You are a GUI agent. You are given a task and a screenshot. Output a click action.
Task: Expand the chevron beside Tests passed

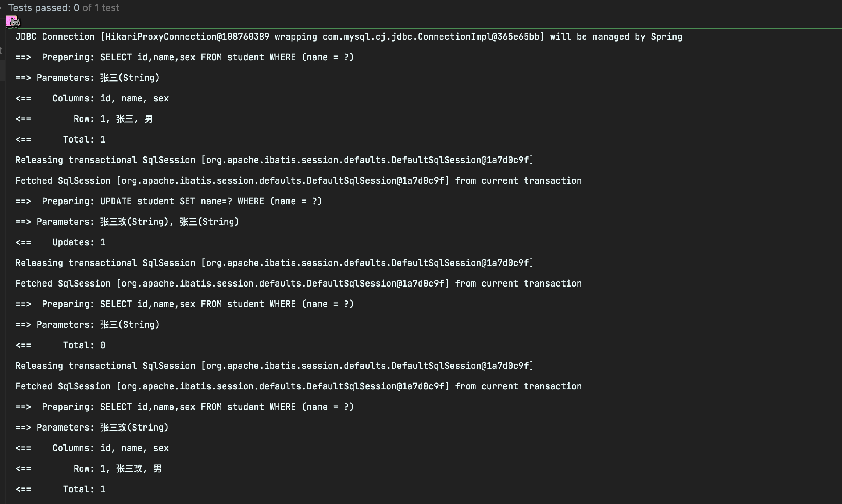(1, 8)
